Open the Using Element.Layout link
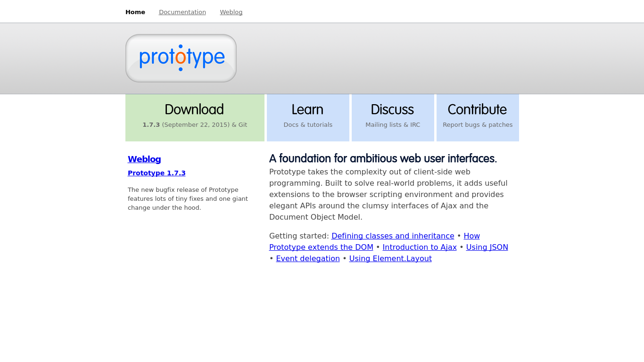The width and height of the screenshot is (644, 362). click(390, 258)
